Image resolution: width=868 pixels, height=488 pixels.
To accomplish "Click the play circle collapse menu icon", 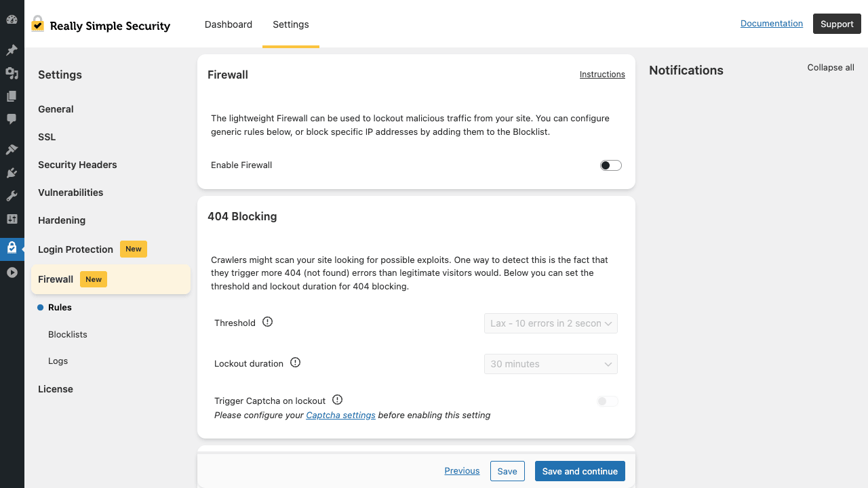I will [12, 272].
